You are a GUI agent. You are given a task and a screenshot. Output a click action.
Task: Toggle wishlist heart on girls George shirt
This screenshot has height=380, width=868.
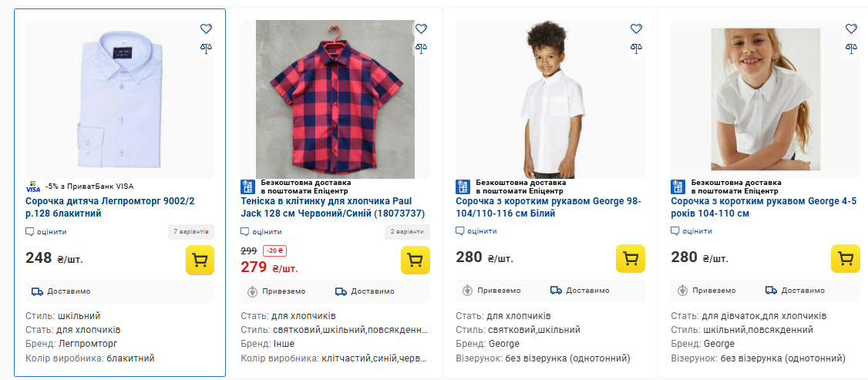(x=851, y=29)
